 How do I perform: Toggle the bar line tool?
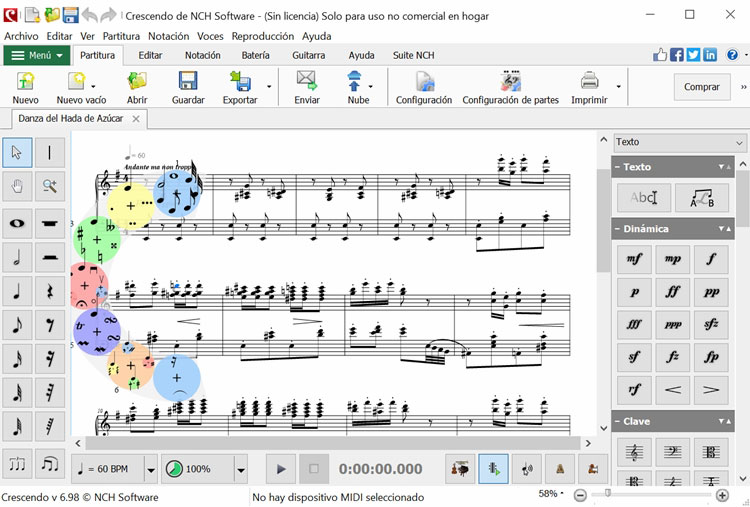50,153
